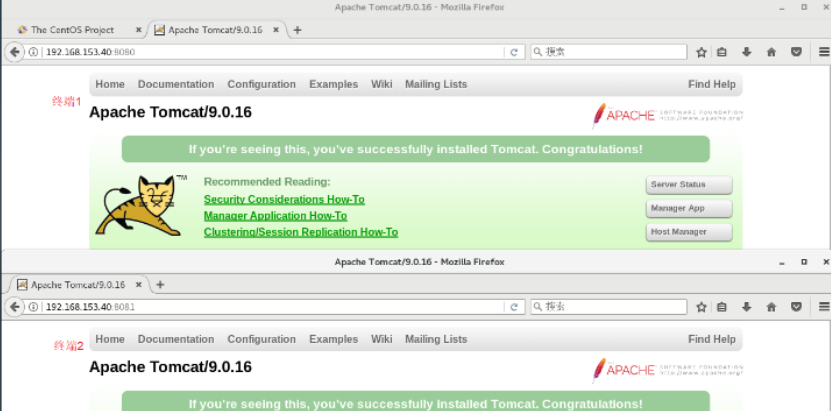Open hamburger menu in bottom Firefox window
This screenshot has height=411, width=831.
tap(824, 307)
